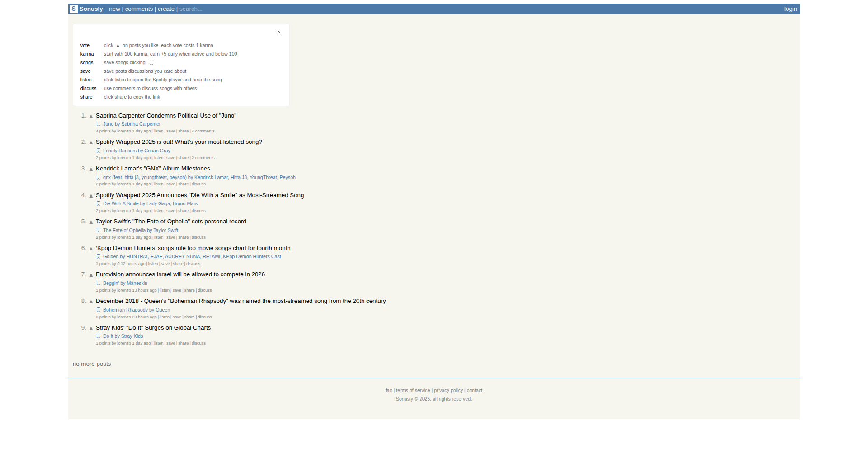The image size is (868, 449).
Task: Open the 4 comments on the Juno post
Action: click(x=203, y=131)
